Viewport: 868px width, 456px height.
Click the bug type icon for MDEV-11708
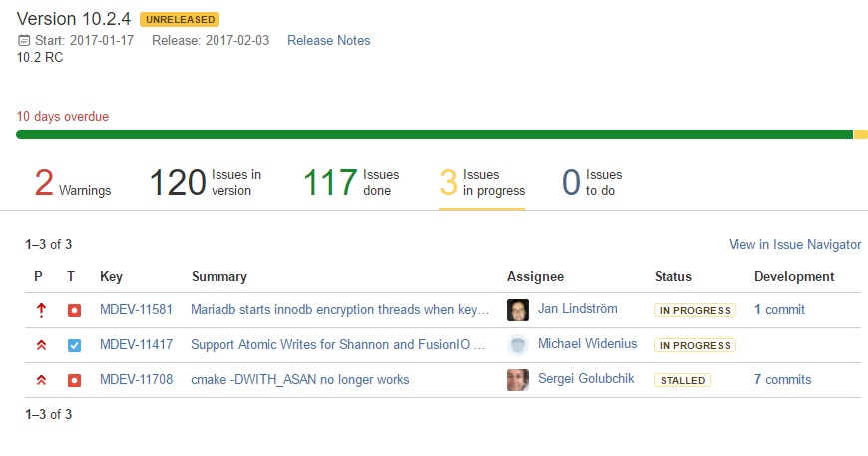[x=74, y=381]
